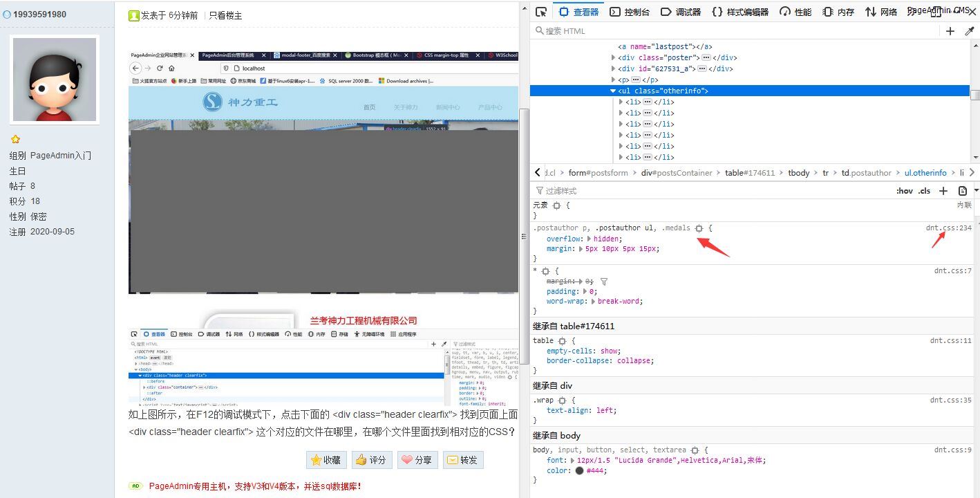Click the 收藏 favorite star button
The width and height of the screenshot is (980, 498).
pos(326,460)
